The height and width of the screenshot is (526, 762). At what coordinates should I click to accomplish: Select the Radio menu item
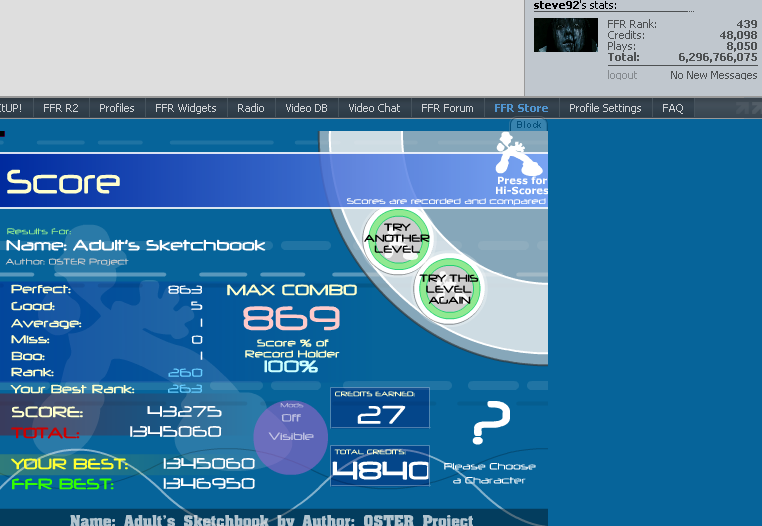coord(250,108)
